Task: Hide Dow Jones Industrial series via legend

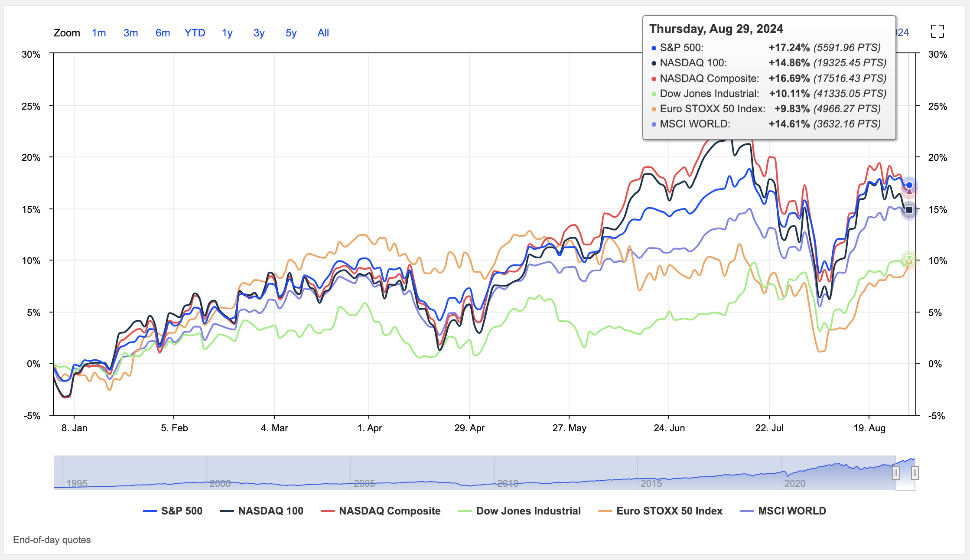Action: (x=519, y=511)
